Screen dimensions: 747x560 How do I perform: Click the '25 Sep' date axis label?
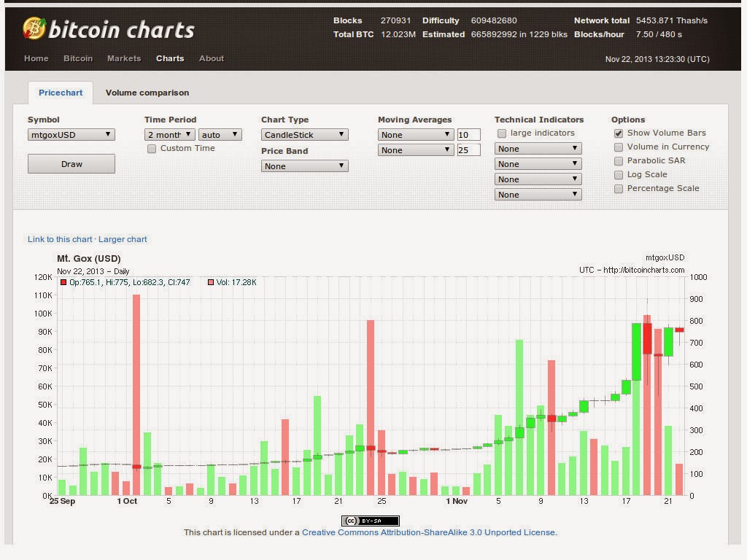(62, 501)
